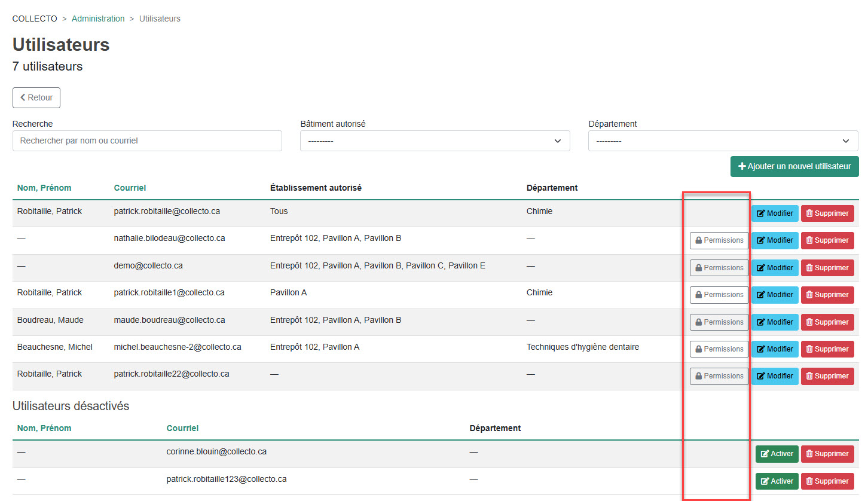
Task: Activate user patrick.robitaille123@collecto.ca
Action: [x=777, y=481]
